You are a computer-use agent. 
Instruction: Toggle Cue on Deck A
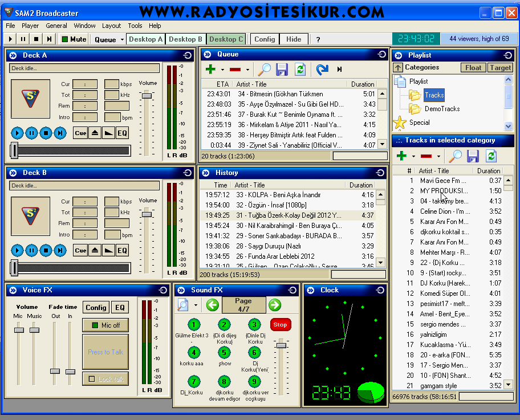80,133
